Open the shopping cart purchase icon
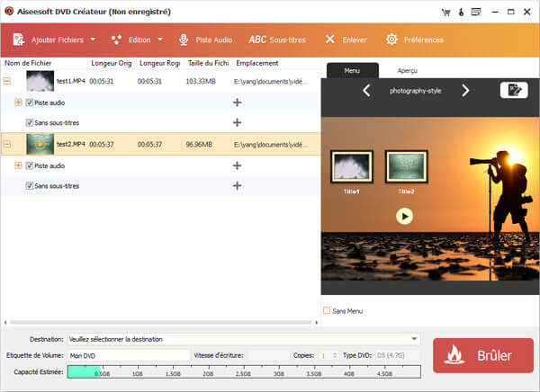The image size is (540, 392). (x=444, y=12)
